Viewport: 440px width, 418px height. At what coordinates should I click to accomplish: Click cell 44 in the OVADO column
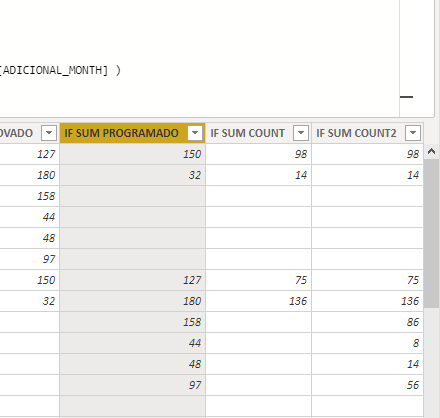click(x=30, y=217)
